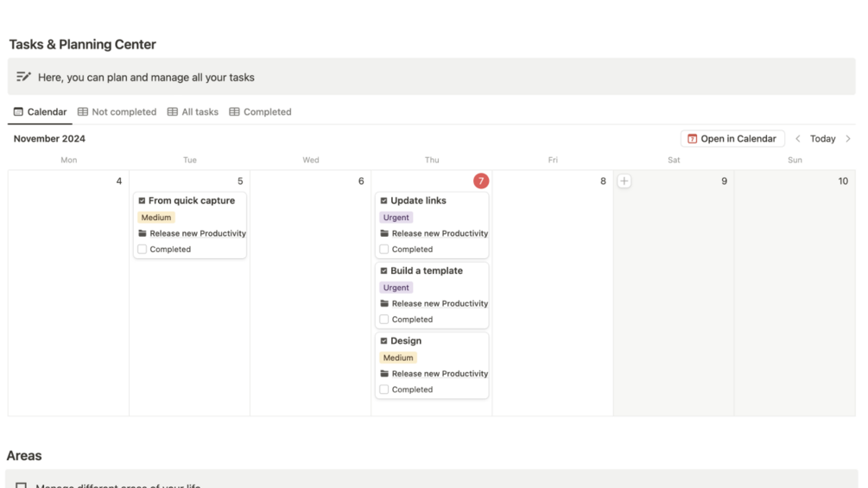868x488 pixels.
Task: Switch to the All tasks tab
Action: click(x=193, y=111)
